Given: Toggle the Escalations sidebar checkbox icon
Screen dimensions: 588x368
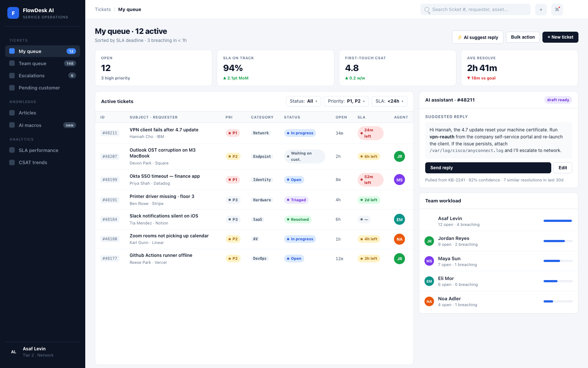Looking at the screenshot, I should coord(12,75).
